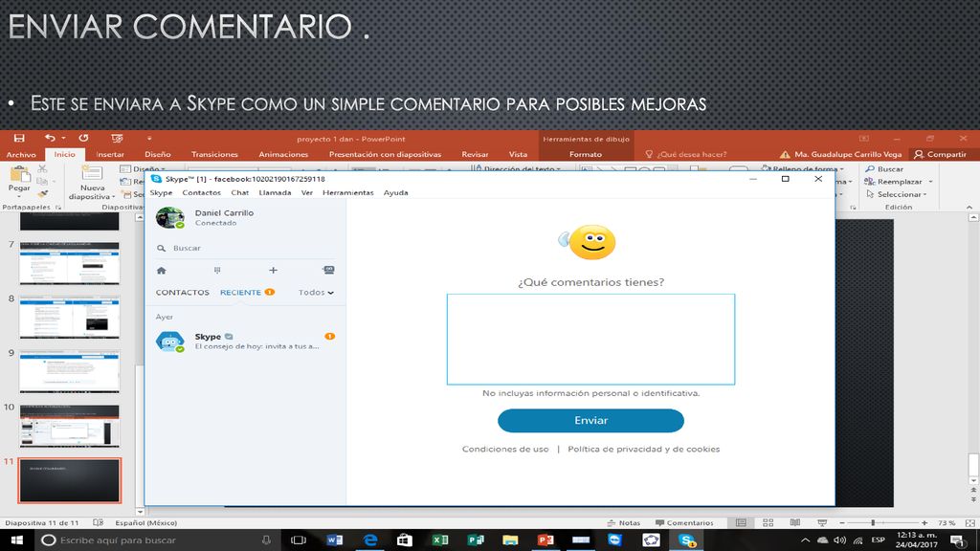Click the Skype bots icon
The width and height of the screenshot is (980, 551).
[x=328, y=270]
